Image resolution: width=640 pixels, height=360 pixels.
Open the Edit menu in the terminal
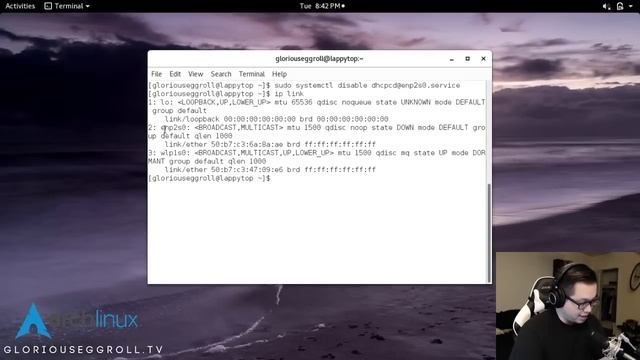(175, 74)
